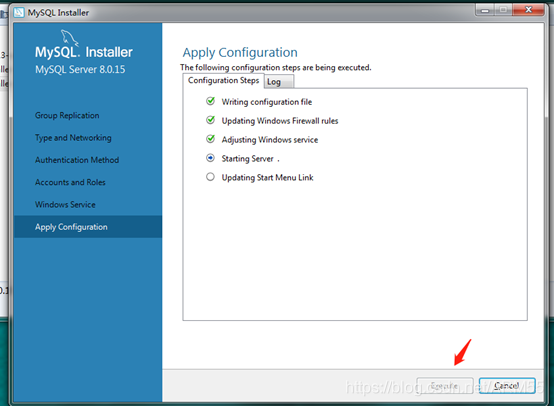
Task: Click 'Updating Windows Firewall rules' text
Action: 280,121
